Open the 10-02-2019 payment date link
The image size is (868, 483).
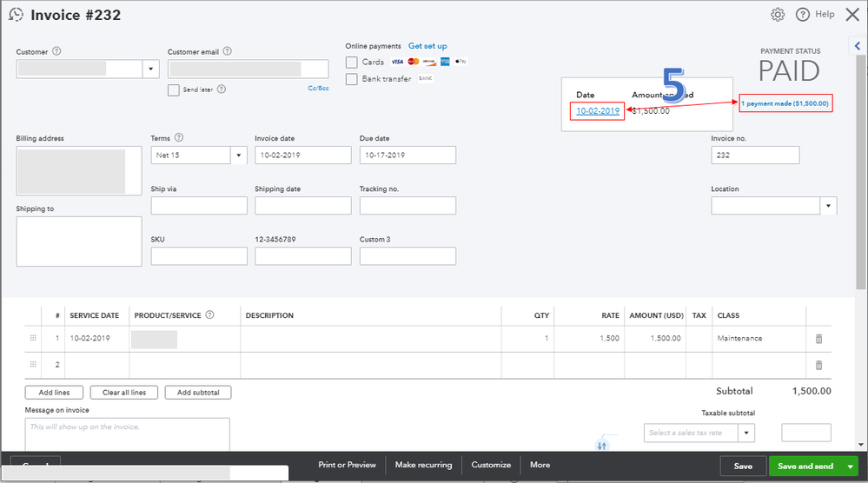pos(598,111)
